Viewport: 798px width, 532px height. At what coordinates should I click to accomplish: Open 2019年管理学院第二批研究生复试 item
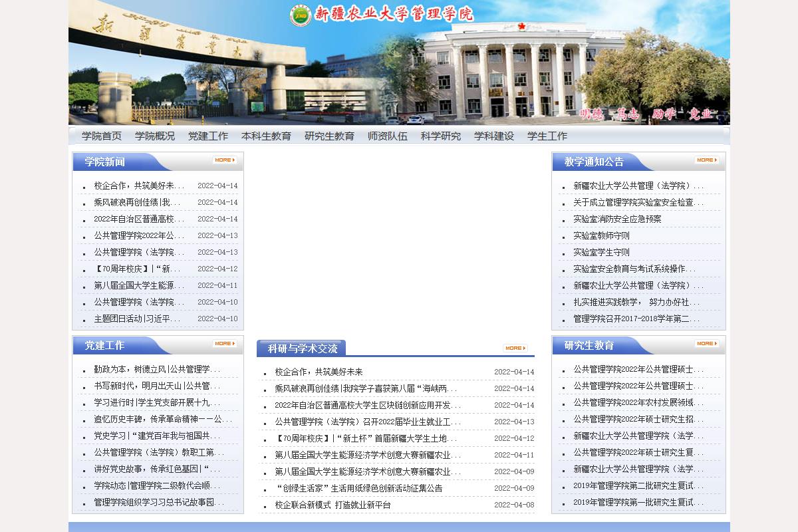(x=638, y=485)
